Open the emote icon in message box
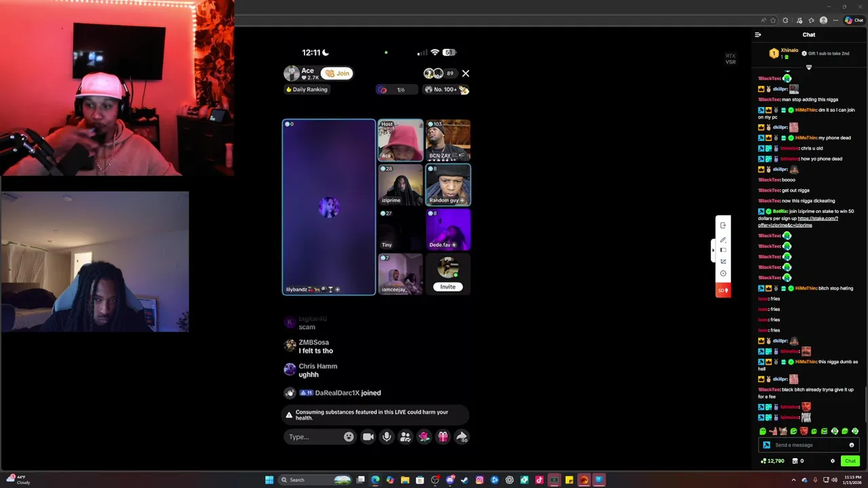This screenshot has height=488, width=868. click(x=852, y=445)
